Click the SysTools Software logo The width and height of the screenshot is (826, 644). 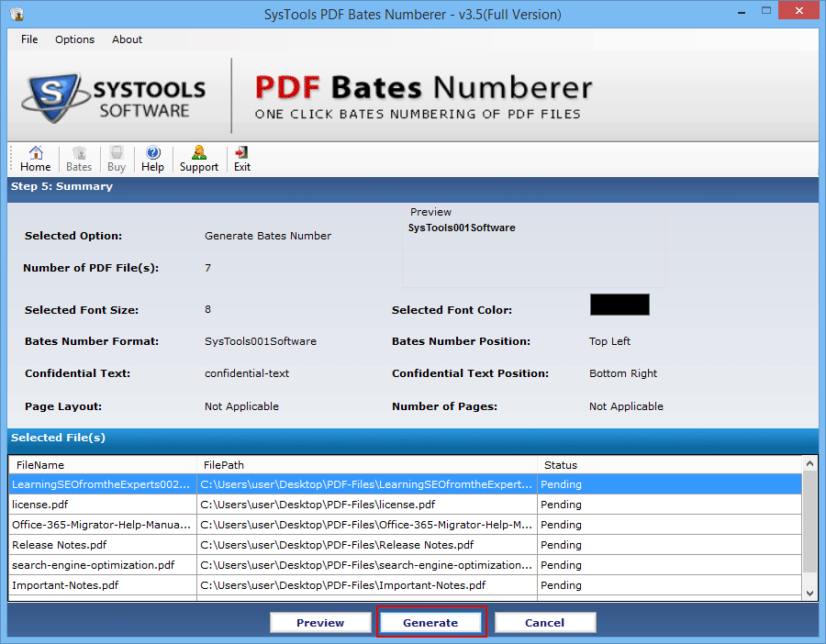pyautogui.click(x=114, y=98)
